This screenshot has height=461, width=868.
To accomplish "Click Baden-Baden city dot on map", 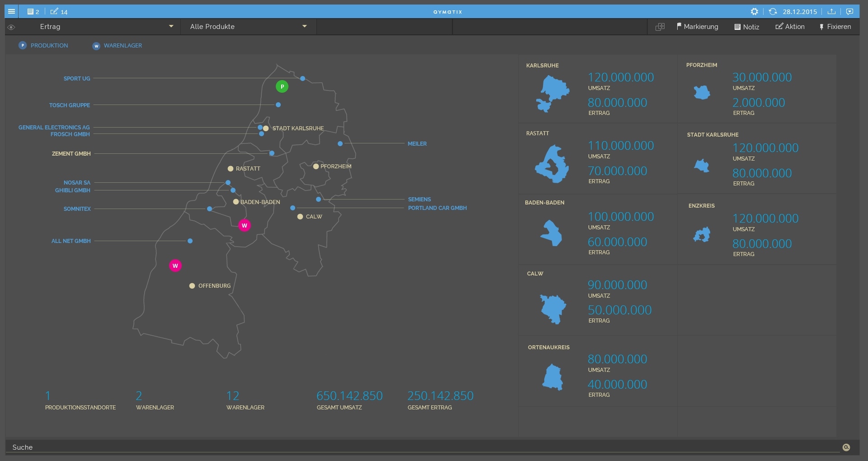I will pos(236,202).
